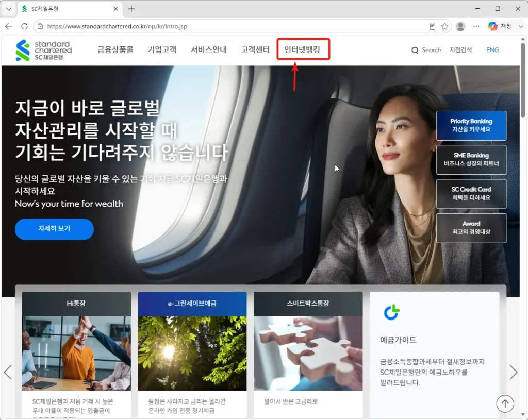Screen dimensions: 528x420
Task: Click the Hi통장 card title
Action: coord(76,303)
